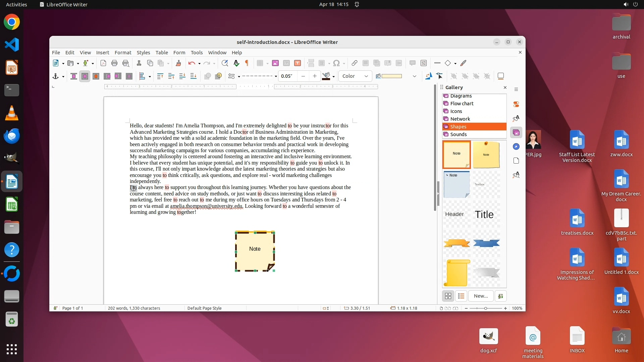The height and width of the screenshot is (362, 644).
Task: Select the Flow chart gallery theme
Action: click(462, 104)
